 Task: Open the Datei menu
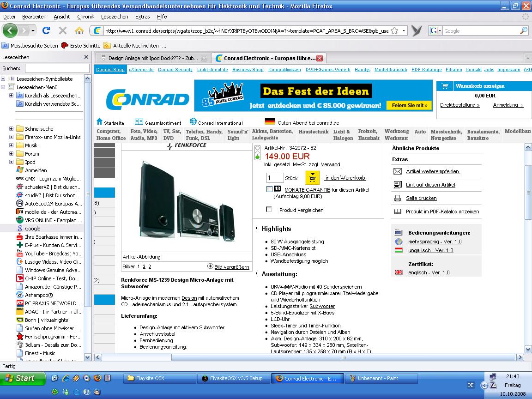point(9,17)
